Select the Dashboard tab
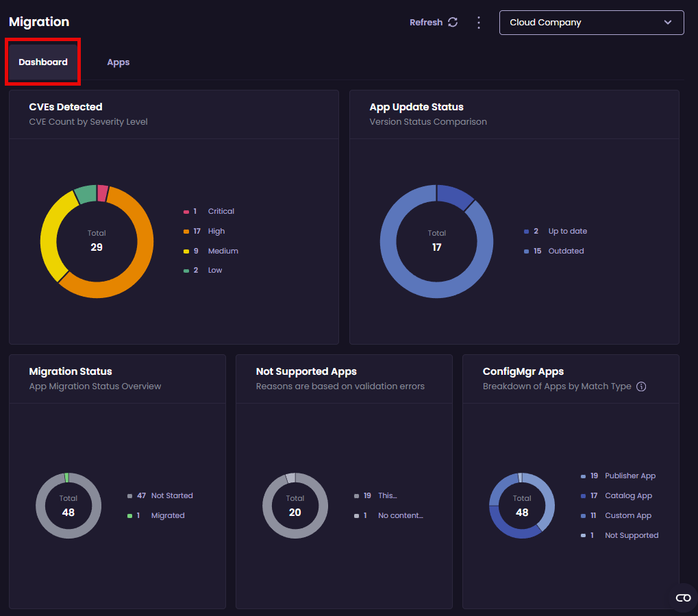The width and height of the screenshot is (698, 616). click(x=42, y=62)
